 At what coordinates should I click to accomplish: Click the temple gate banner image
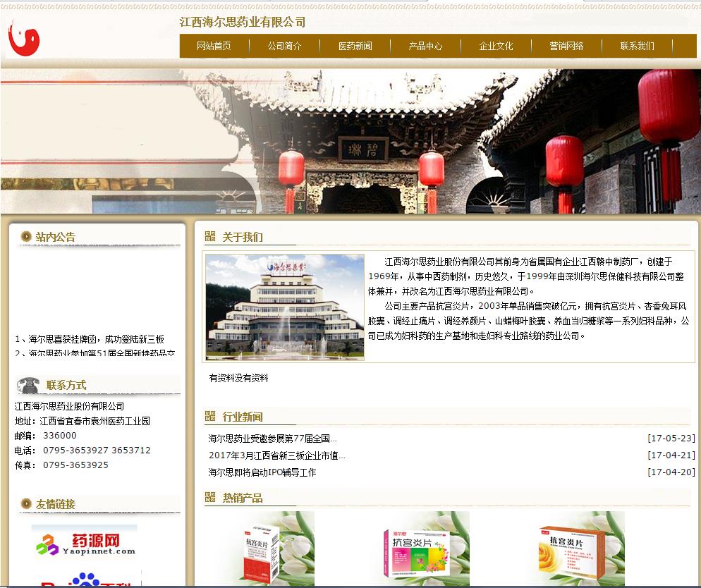[350, 141]
